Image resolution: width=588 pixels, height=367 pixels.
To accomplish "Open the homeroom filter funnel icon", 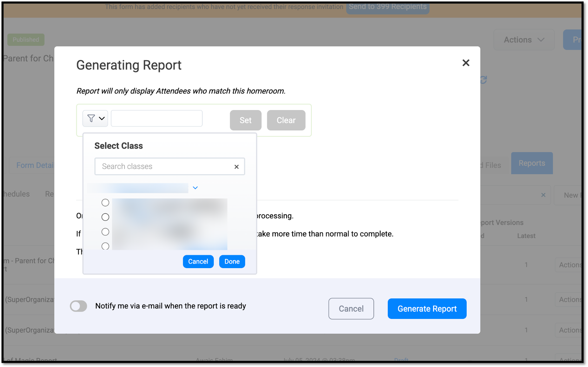I will point(91,118).
